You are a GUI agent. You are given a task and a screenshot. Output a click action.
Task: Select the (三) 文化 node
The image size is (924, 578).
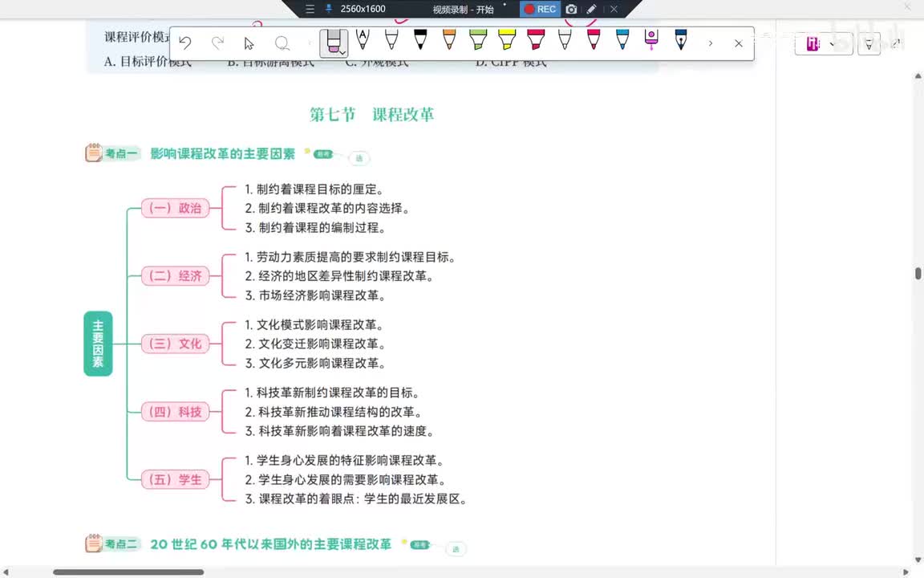click(x=175, y=344)
